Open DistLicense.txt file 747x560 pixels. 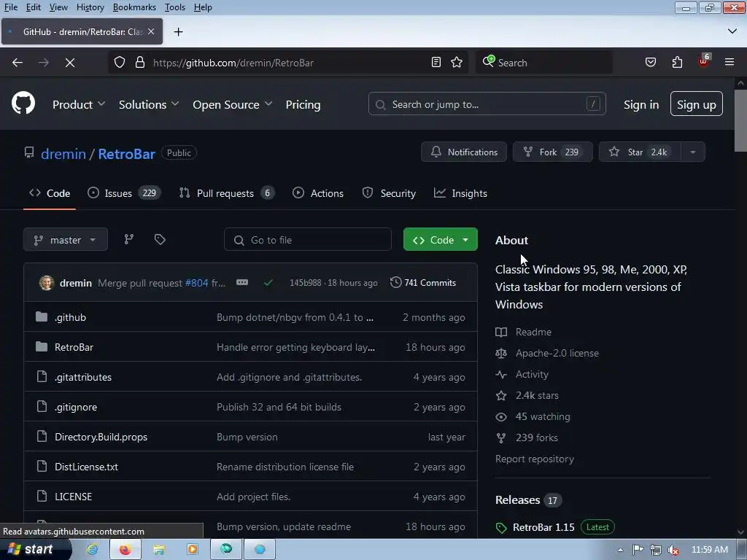86,467
